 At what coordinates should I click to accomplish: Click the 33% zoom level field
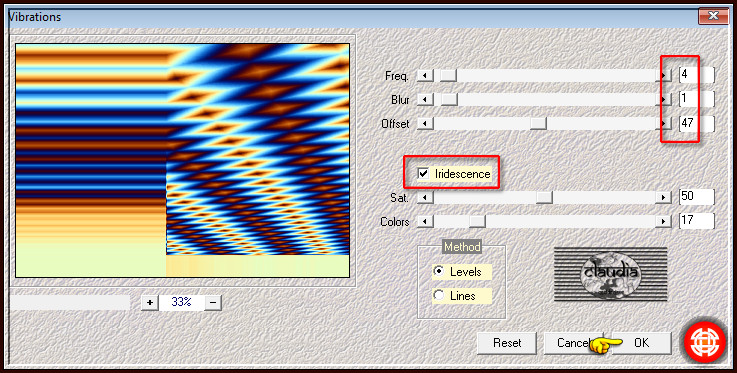181,303
